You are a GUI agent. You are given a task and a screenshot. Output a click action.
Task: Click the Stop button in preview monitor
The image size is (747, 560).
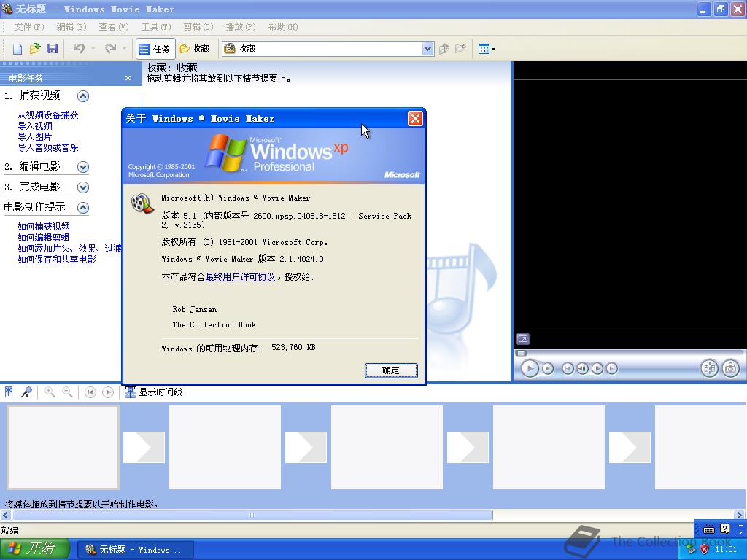(x=549, y=368)
